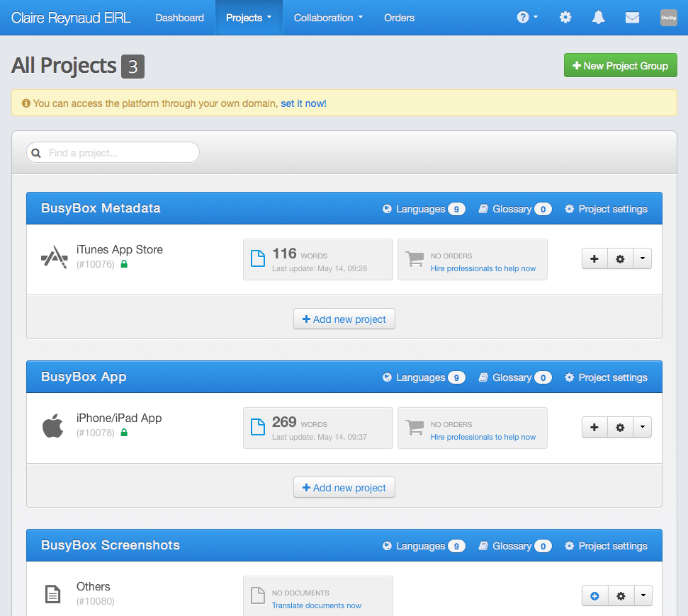Open Glossary for BusyBox App

coord(515,377)
